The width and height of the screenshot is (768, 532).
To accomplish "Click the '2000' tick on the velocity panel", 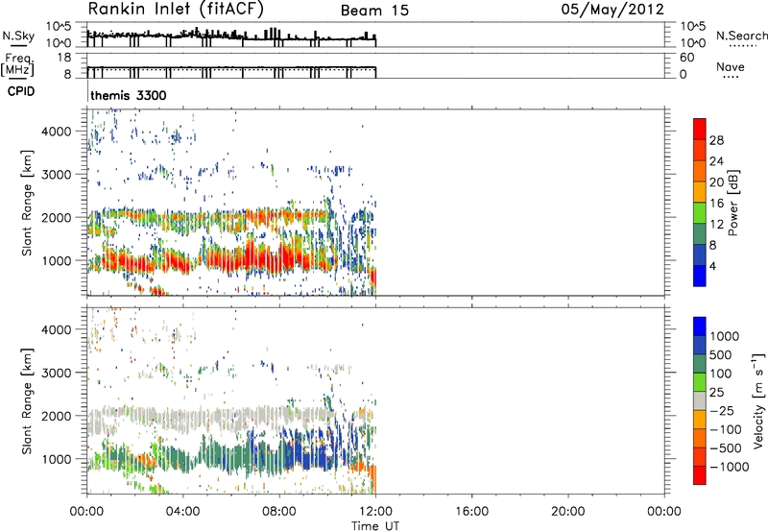I will coord(57,416).
